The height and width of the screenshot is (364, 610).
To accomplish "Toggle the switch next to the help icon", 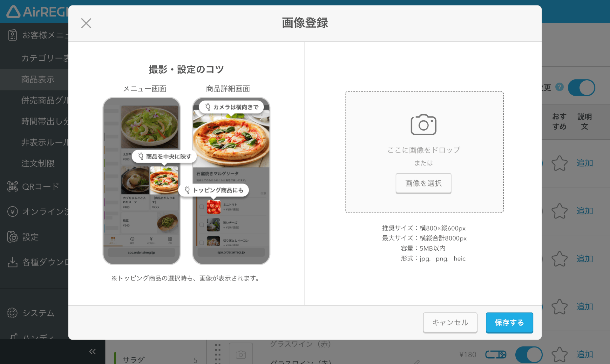I will [581, 88].
